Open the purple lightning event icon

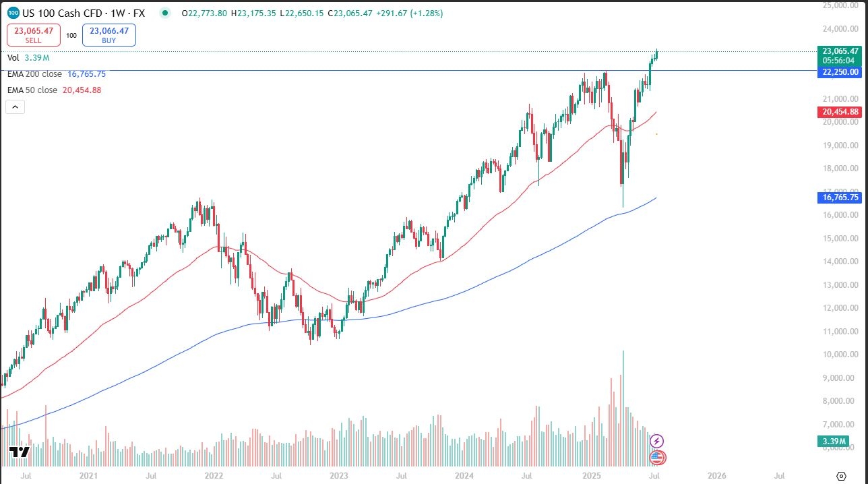[657, 442]
